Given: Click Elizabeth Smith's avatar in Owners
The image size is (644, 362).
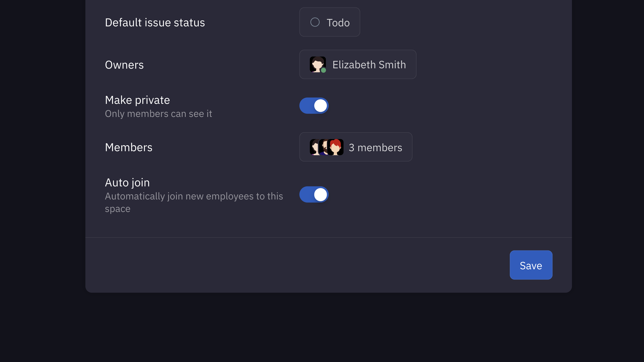Looking at the screenshot, I should [x=317, y=64].
